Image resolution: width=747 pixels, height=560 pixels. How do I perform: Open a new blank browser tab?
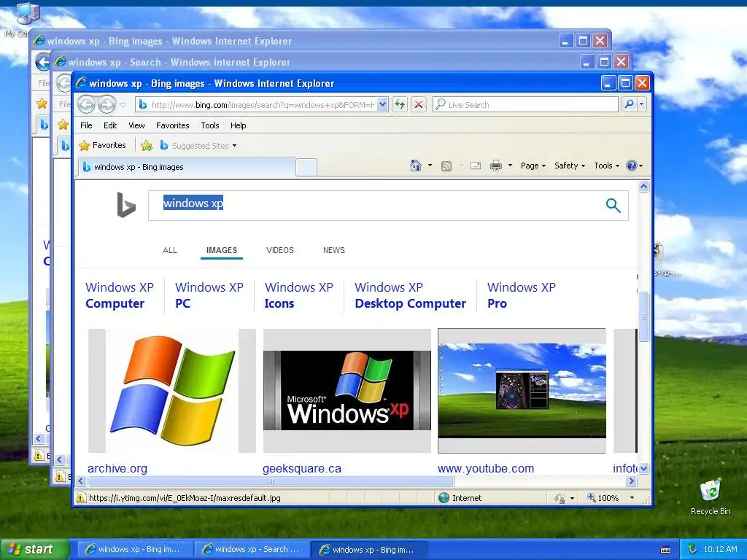[x=306, y=168]
